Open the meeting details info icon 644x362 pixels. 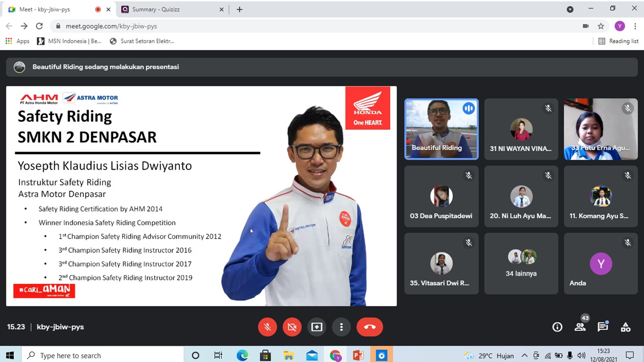[557, 327]
